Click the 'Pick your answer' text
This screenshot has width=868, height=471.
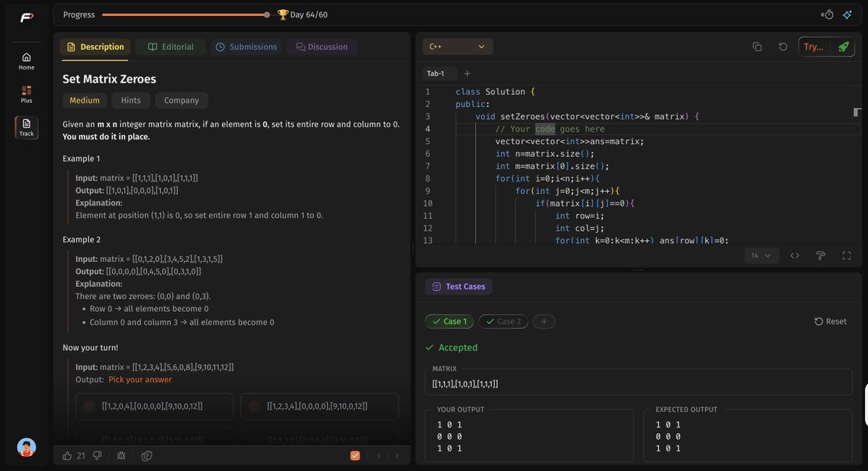tap(140, 379)
